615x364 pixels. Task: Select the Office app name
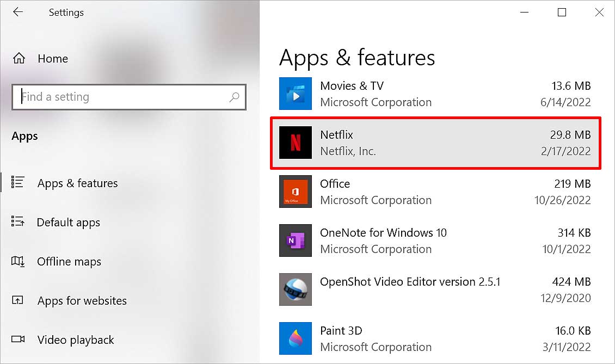(x=335, y=183)
